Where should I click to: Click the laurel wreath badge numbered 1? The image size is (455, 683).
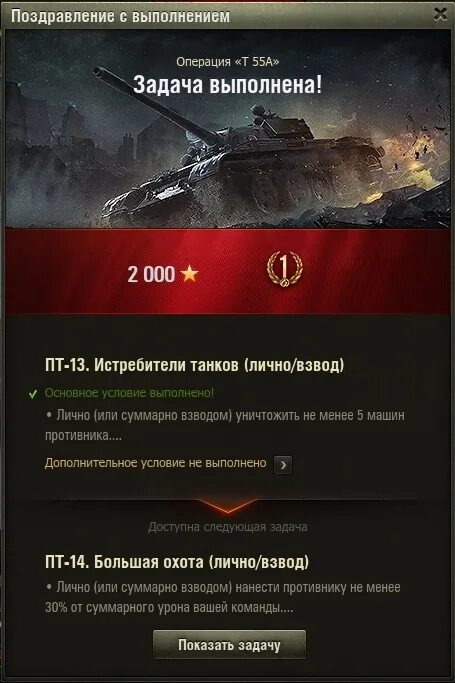click(x=284, y=268)
